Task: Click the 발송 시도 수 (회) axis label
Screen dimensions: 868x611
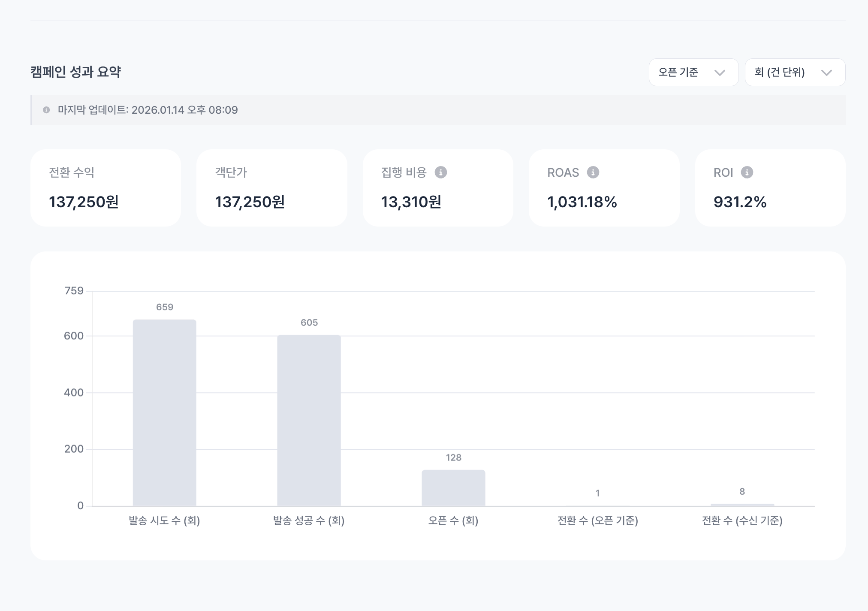Action: pos(164,521)
